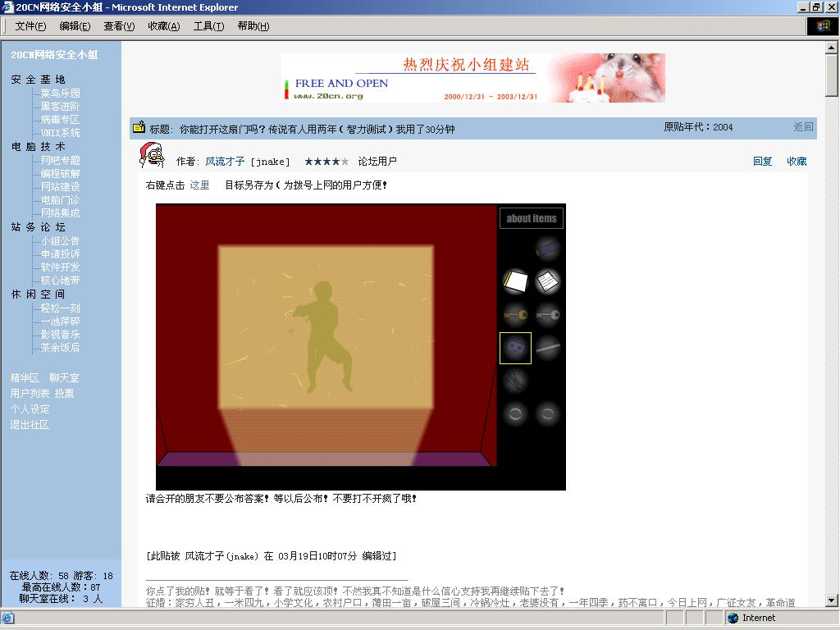Open the 影视音乐 forum in sidebar

pos(61,335)
